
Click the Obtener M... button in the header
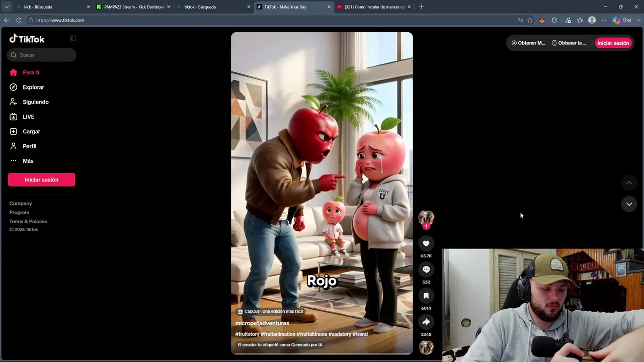(528, 43)
